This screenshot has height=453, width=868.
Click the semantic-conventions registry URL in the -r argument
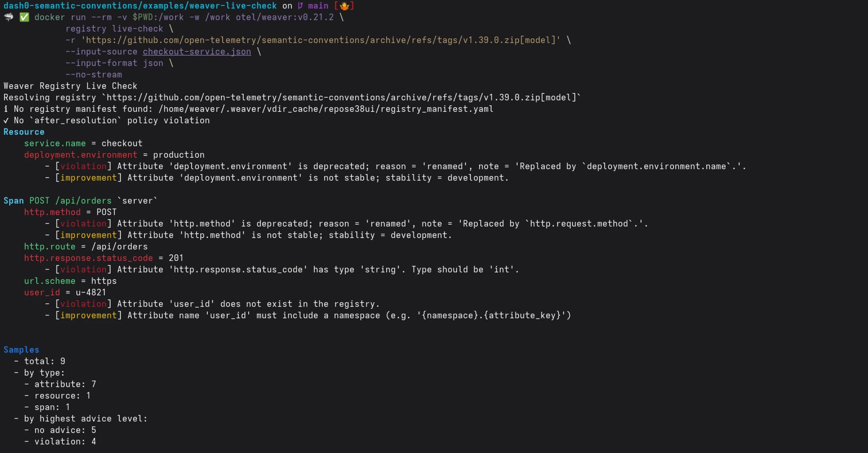[320, 40]
